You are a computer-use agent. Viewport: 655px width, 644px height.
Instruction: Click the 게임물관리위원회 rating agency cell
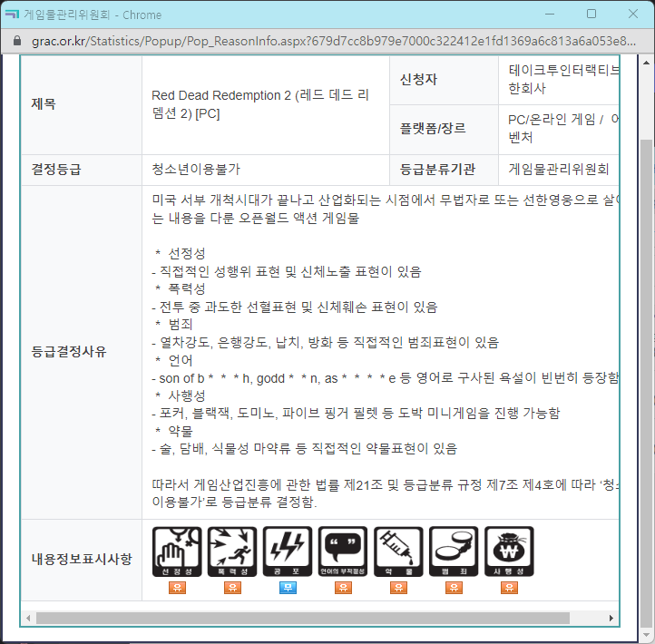559,169
